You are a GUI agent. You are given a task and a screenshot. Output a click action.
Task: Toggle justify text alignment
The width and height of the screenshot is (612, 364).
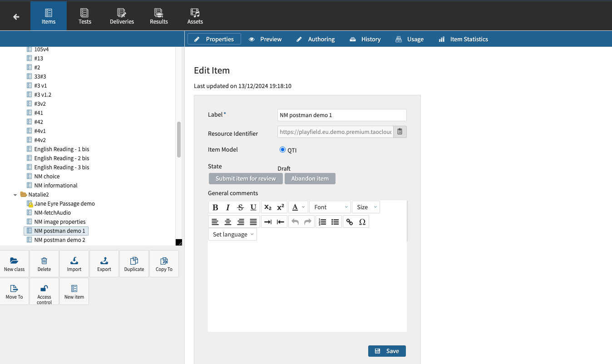click(253, 222)
